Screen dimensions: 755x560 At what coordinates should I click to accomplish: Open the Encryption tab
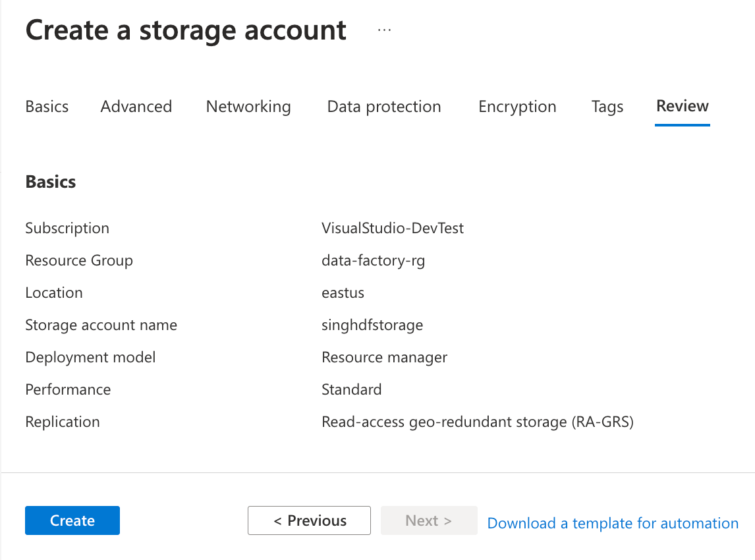[x=517, y=106]
